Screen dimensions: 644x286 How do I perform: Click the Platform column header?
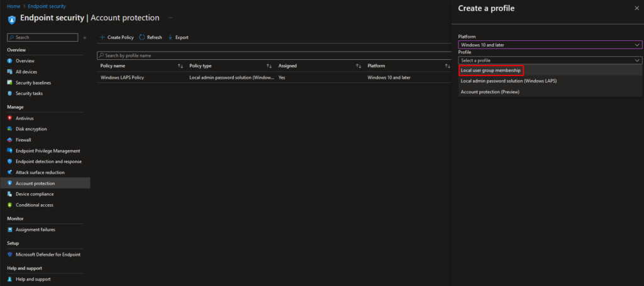(x=376, y=66)
